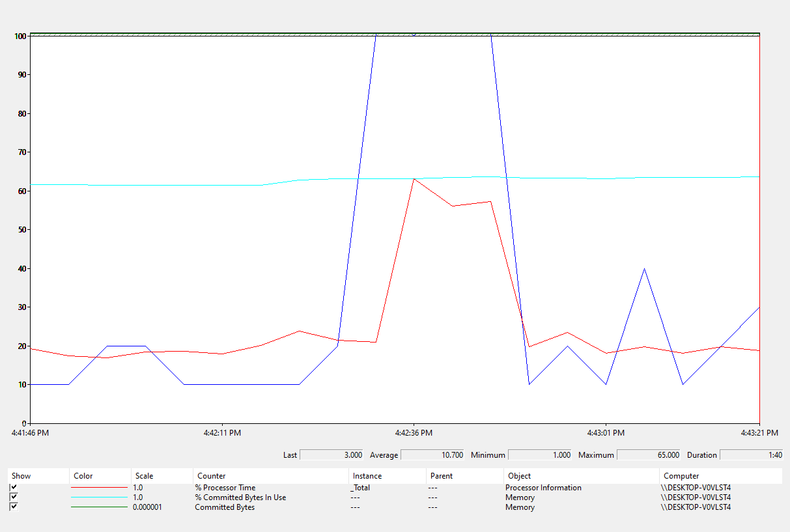The height and width of the screenshot is (532, 790).
Task: Uncheck Show box for Committed Bytes counter
Action: pos(14,507)
